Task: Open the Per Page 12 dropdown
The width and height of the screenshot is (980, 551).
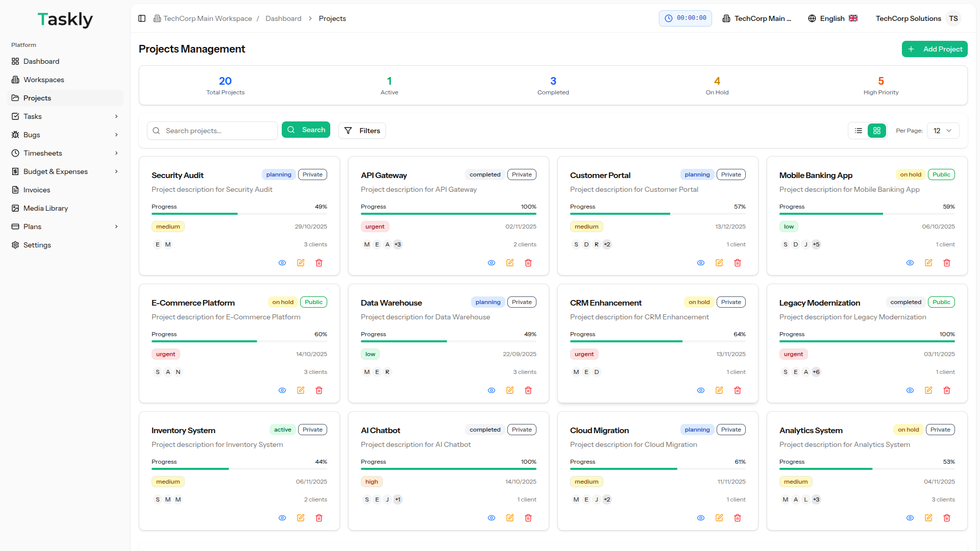Action: coord(943,131)
